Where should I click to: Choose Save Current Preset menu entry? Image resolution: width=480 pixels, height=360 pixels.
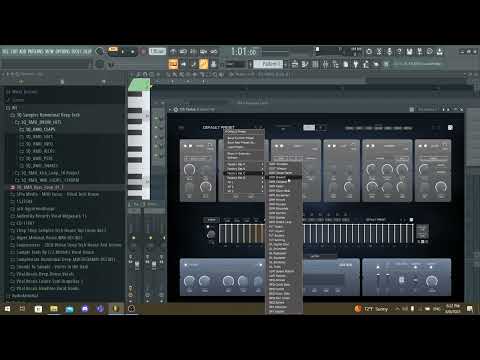(x=240, y=138)
